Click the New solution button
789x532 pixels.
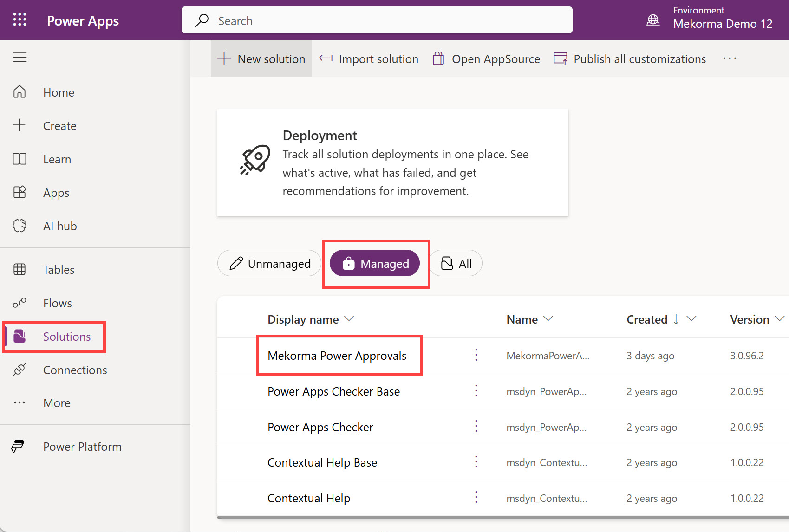tap(262, 59)
